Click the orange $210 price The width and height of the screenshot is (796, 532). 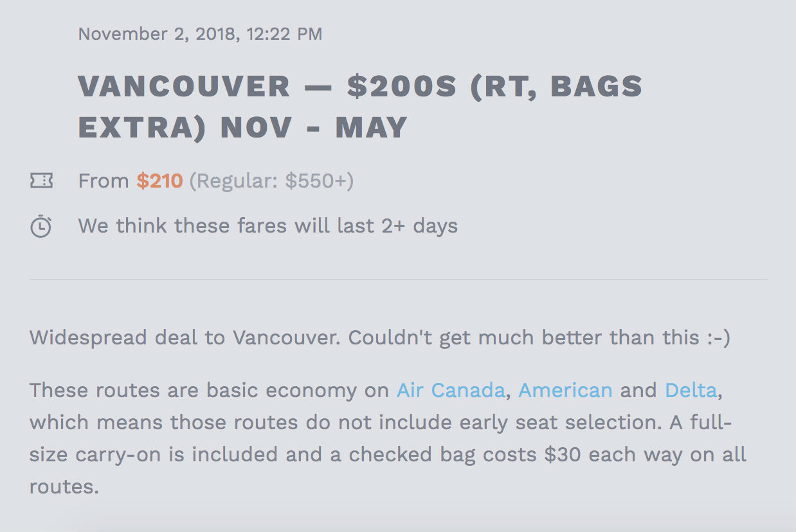pos(159,181)
